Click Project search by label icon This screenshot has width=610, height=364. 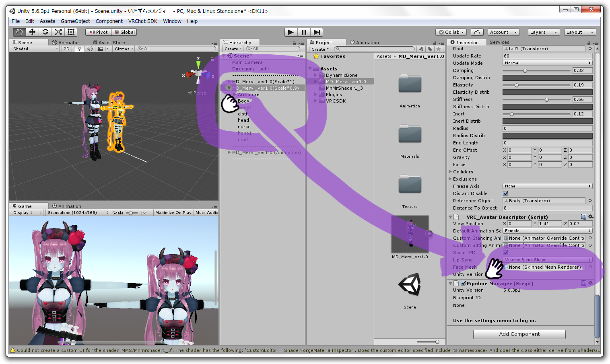click(x=430, y=49)
